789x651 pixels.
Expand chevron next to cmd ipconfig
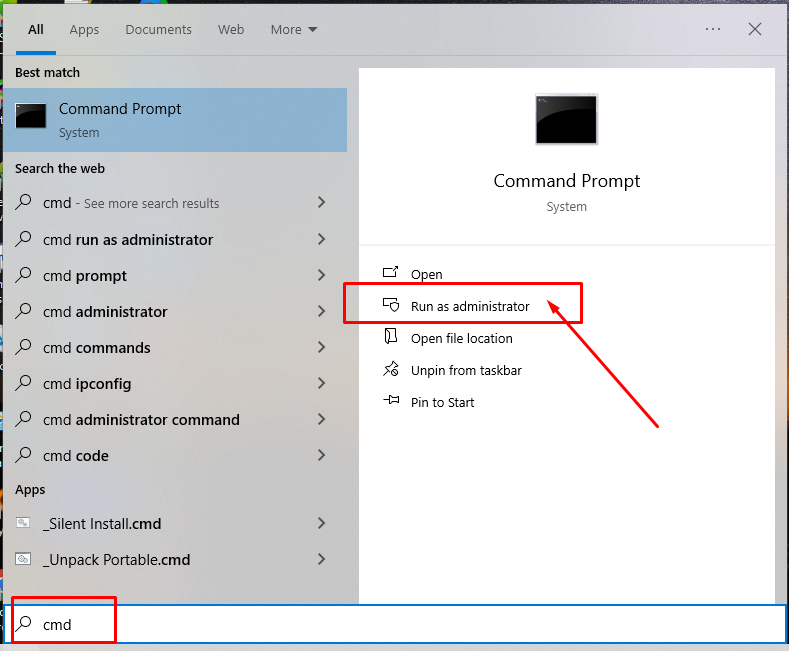tap(321, 384)
